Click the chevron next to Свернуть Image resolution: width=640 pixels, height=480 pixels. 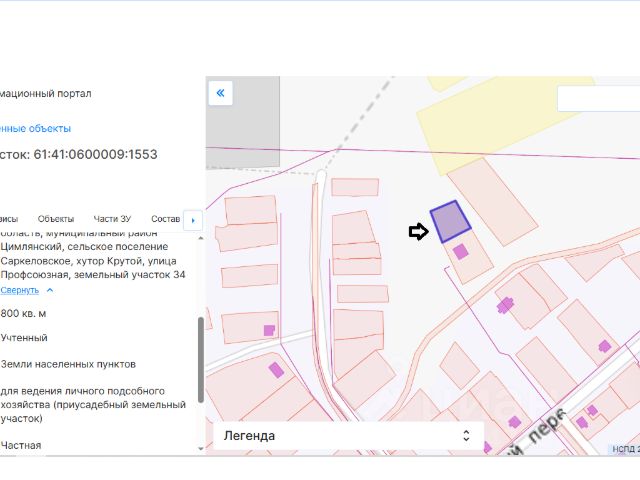pyautogui.click(x=50, y=290)
